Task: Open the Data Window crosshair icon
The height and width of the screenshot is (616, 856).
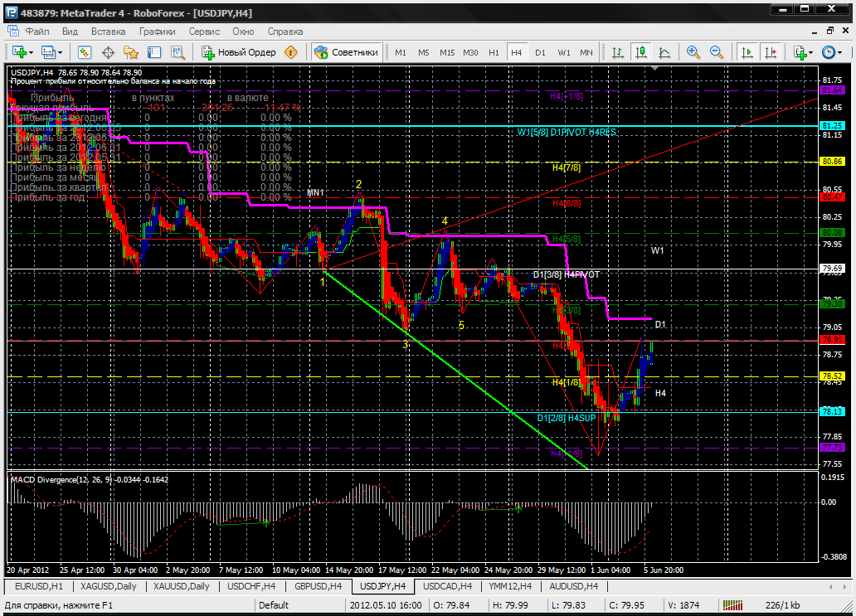Action: (x=108, y=52)
